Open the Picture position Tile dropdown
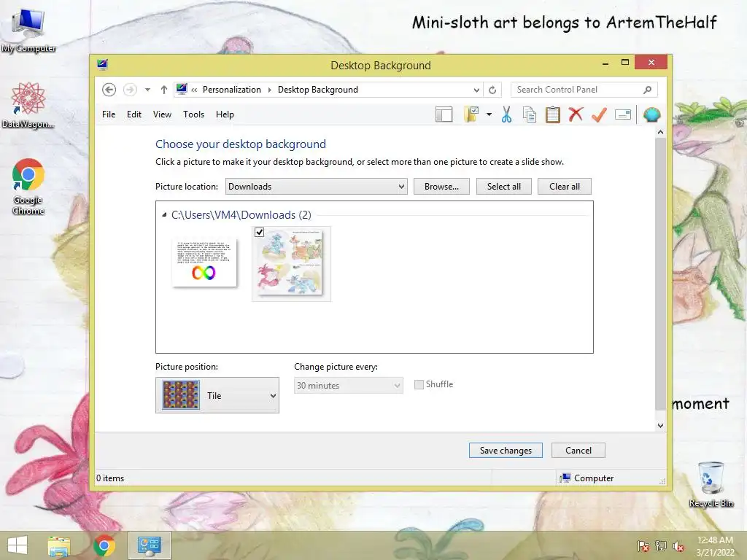 (x=217, y=395)
